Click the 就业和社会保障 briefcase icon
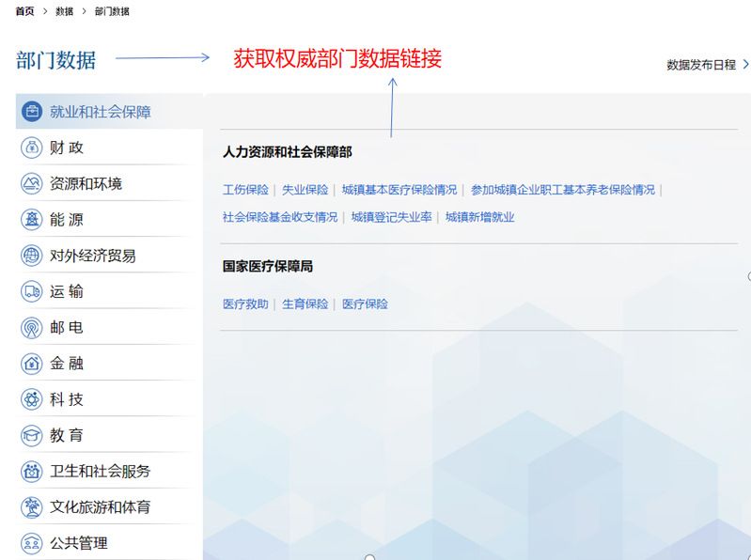This screenshot has width=751, height=560. 32,112
